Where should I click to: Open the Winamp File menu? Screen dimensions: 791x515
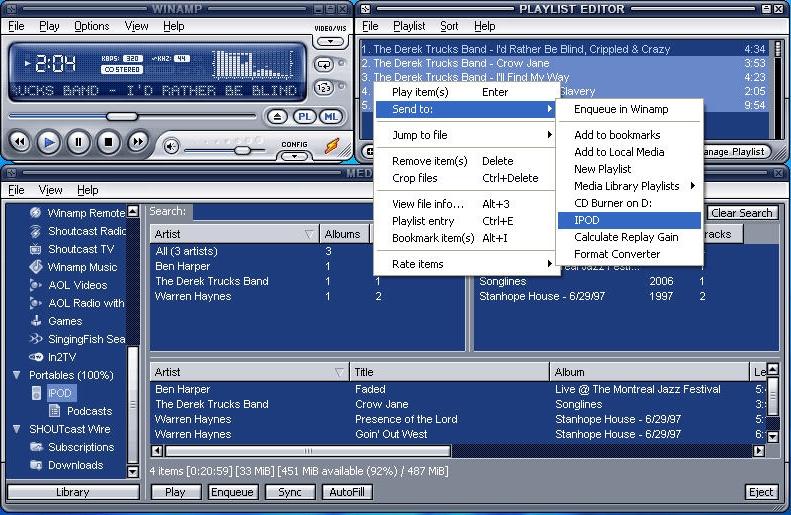click(x=16, y=26)
